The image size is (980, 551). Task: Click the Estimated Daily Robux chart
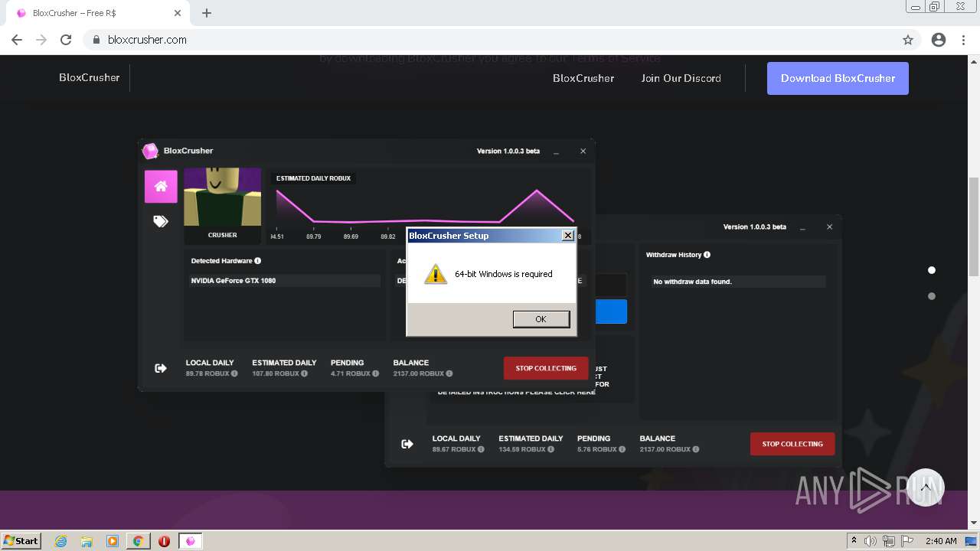click(x=429, y=205)
